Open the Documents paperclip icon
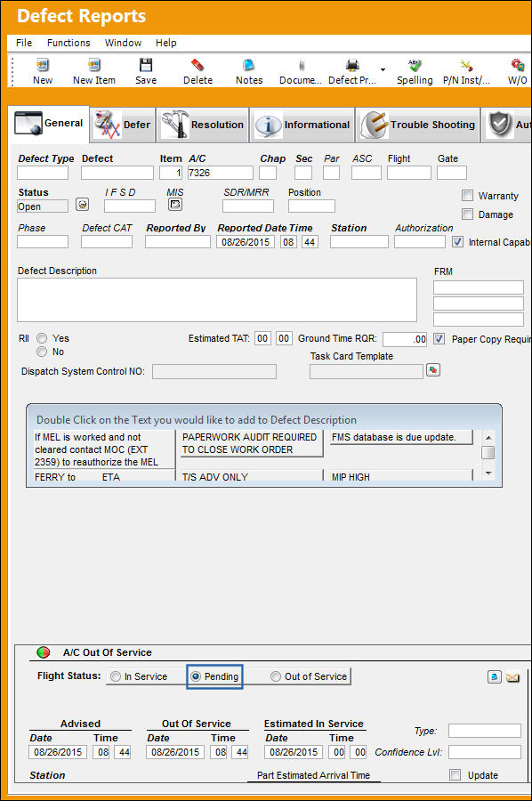 coord(301,65)
